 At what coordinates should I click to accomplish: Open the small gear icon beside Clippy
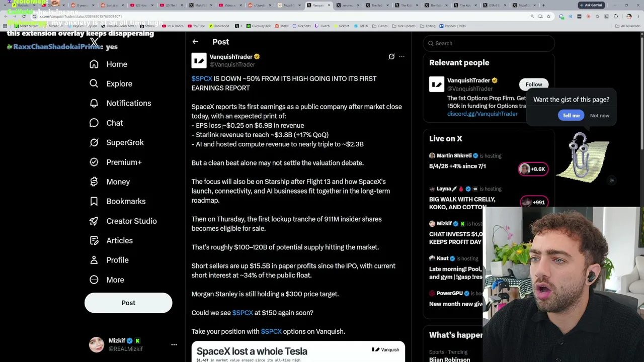click(612, 180)
